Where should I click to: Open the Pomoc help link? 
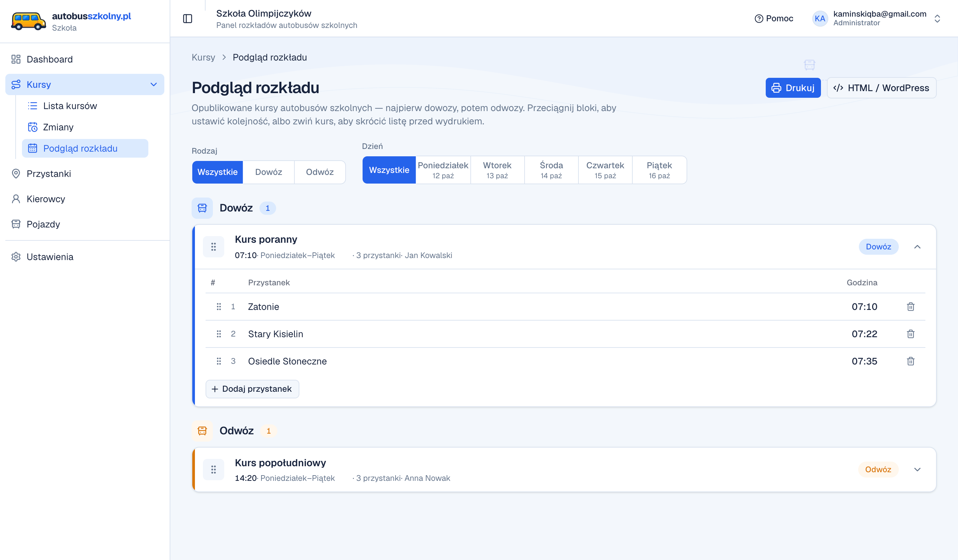click(x=774, y=19)
